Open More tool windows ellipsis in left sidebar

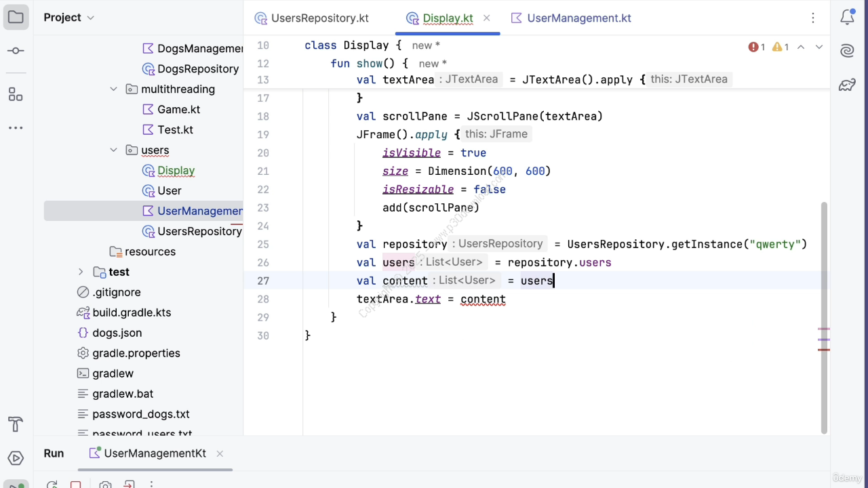pyautogui.click(x=16, y=128)
